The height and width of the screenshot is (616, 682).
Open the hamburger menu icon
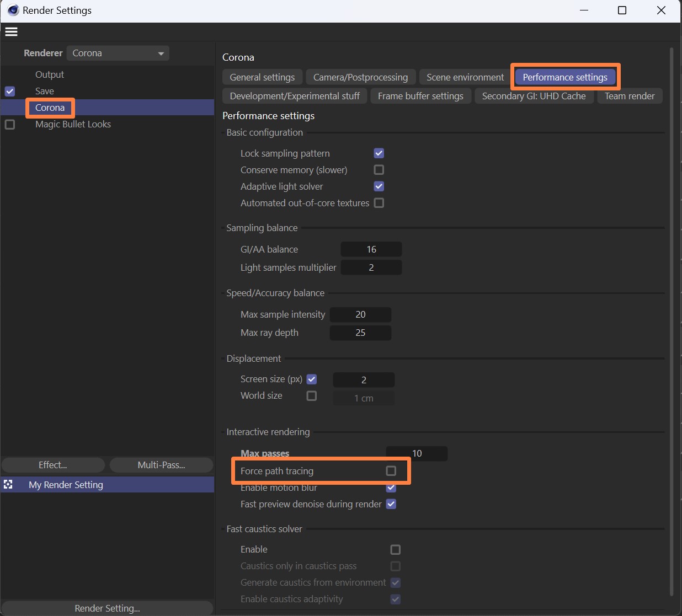click(11, 32)
